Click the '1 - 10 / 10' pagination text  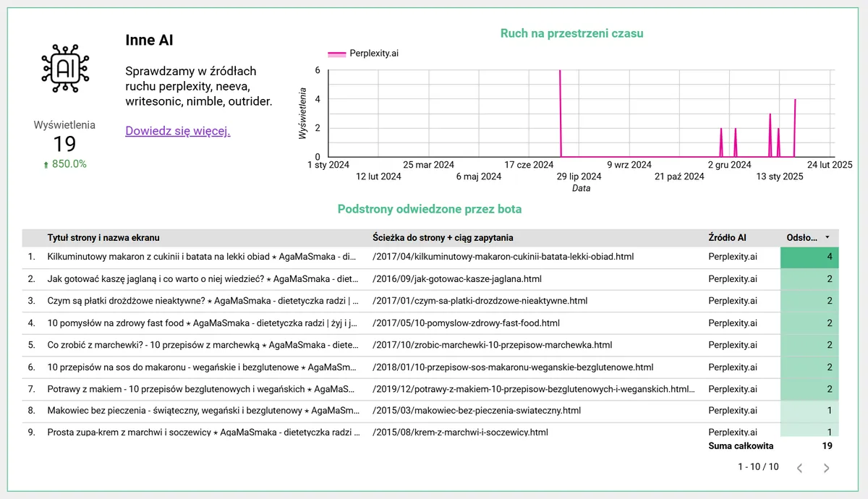click(x=758, y=467)
